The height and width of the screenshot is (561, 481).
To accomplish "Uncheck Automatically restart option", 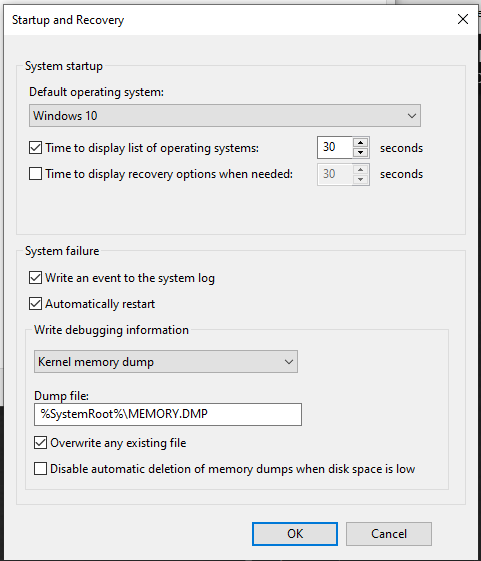I will pos(35,304).
